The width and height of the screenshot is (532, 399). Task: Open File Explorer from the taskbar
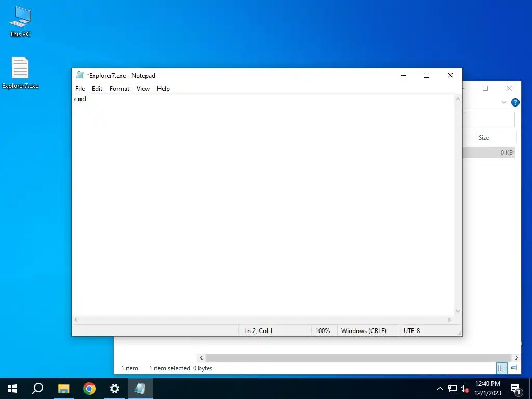(63, 389)
